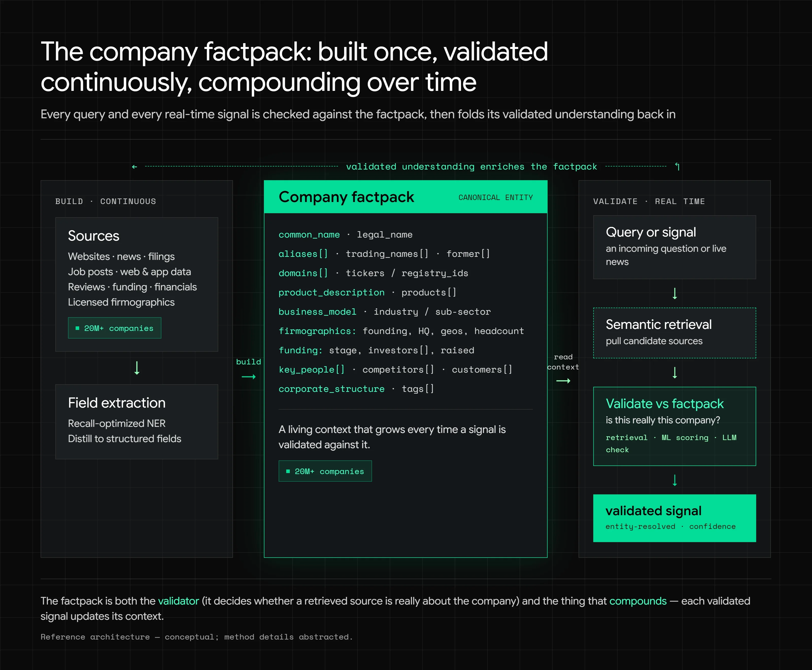Screen dimensions: 812x670
Task: Click the 'read context' arrow icon
Action: click(563, 381)
